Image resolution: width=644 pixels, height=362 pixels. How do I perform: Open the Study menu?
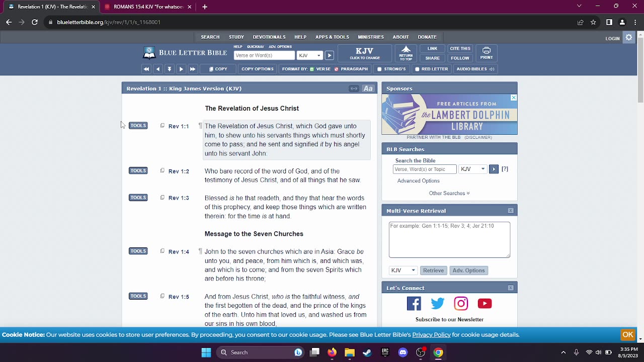pyautogui.click(x=236, y=37)
